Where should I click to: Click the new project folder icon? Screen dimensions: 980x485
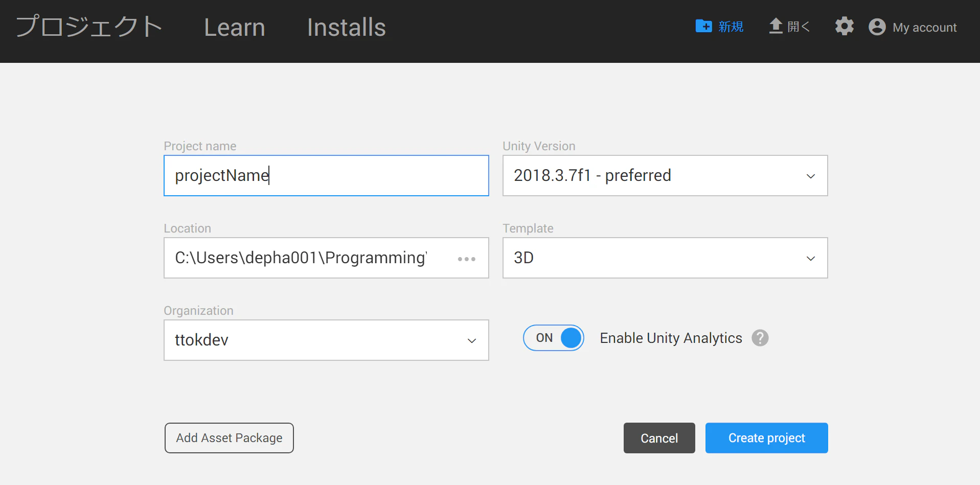(703, 26)
